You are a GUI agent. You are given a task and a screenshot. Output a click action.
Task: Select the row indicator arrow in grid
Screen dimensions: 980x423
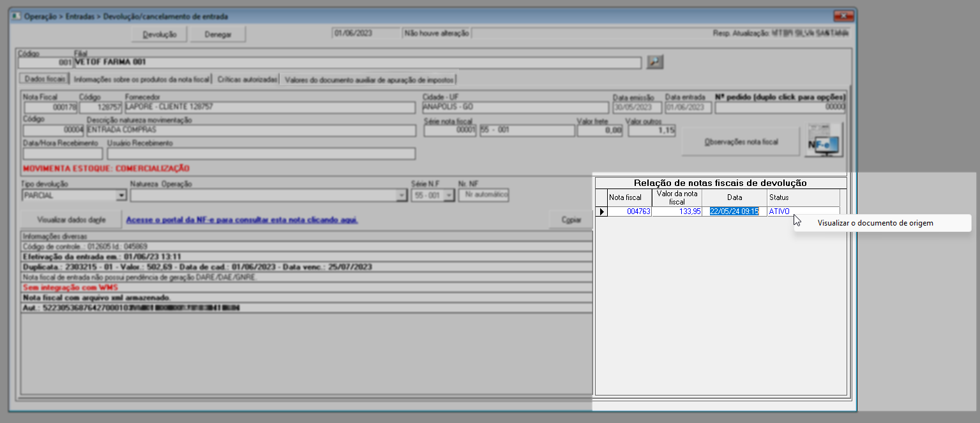pos(601,211)
